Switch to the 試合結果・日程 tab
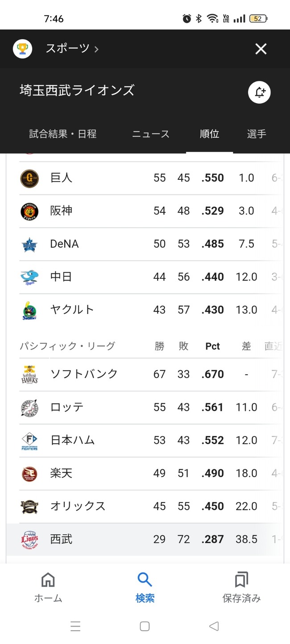 tap(63, 134)
